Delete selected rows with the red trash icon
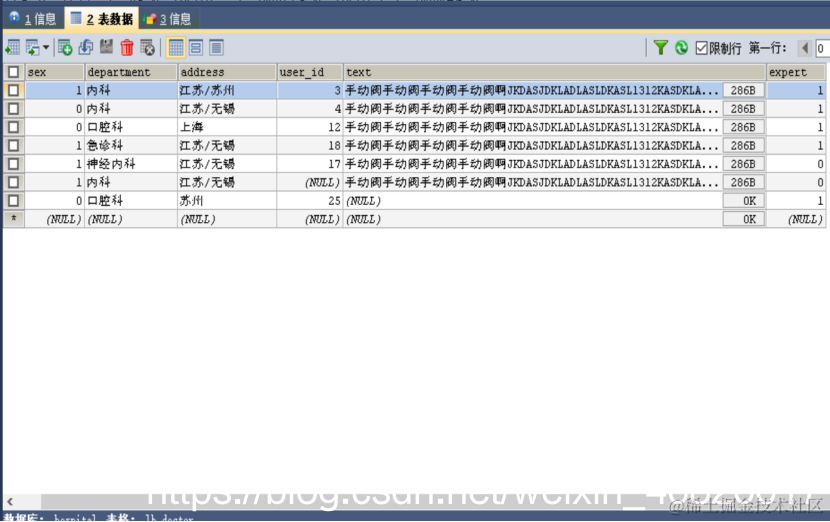 pyautogui.click(x=127, y=48)
